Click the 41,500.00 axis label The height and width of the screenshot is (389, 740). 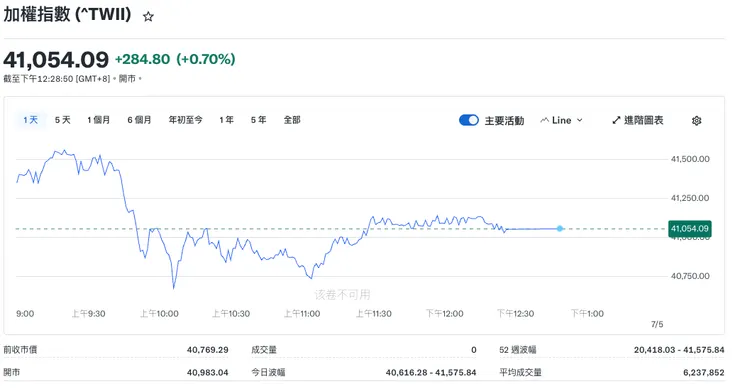pos(690,159)
